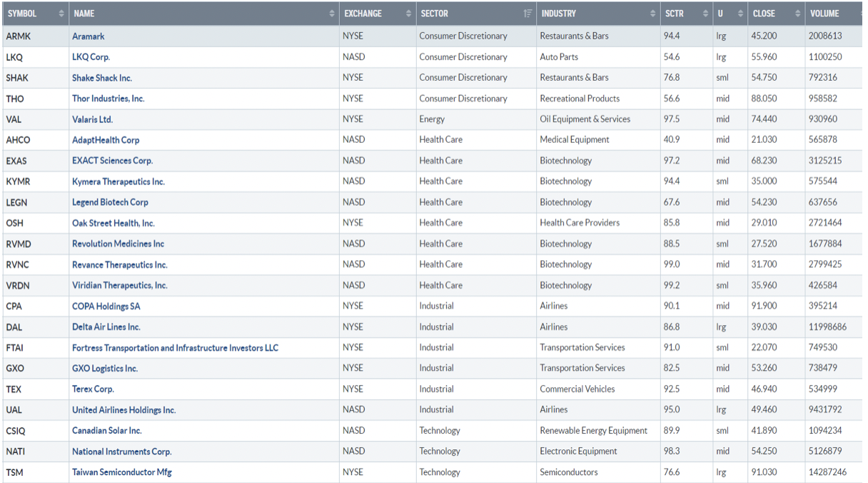Open the Valaris Ltd. link
This screenshot has width=868, height=483.
(x=92, y=119)
